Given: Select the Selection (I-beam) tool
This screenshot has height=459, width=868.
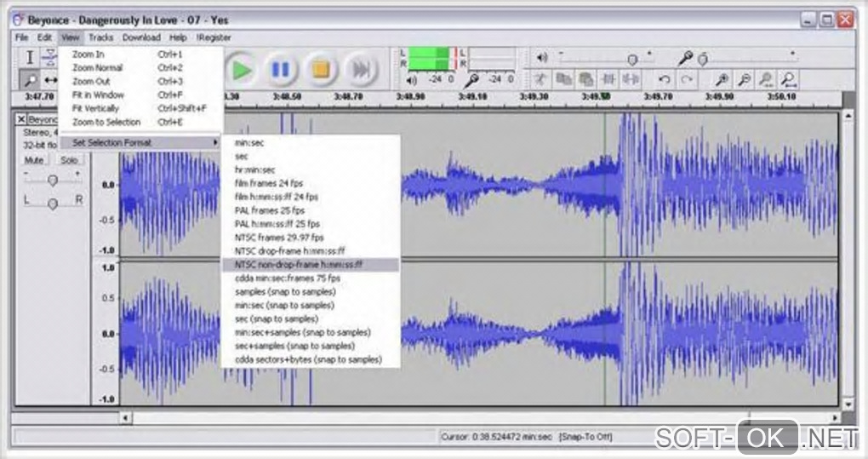Looking at the screenshot, I should tap(30, 57).
